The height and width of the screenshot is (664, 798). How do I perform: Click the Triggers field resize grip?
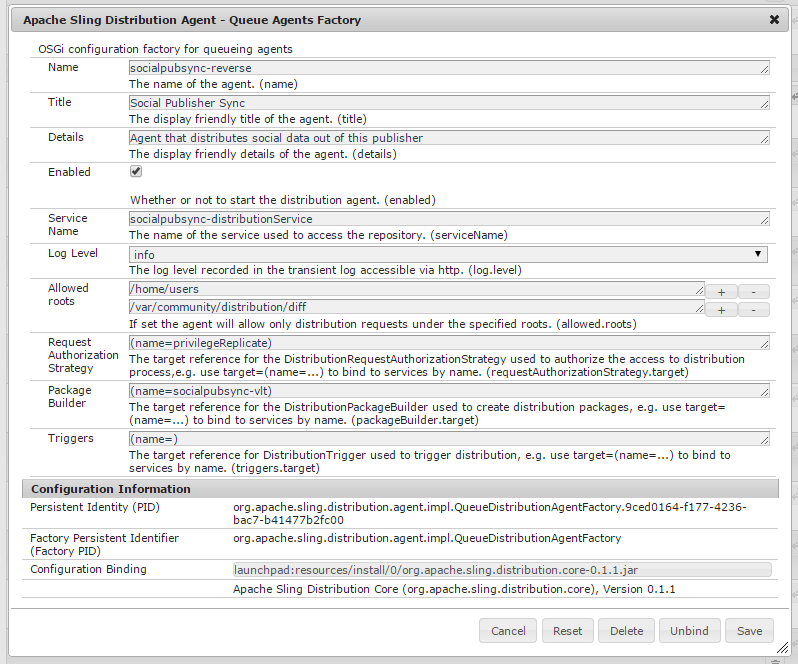(764, 440)
